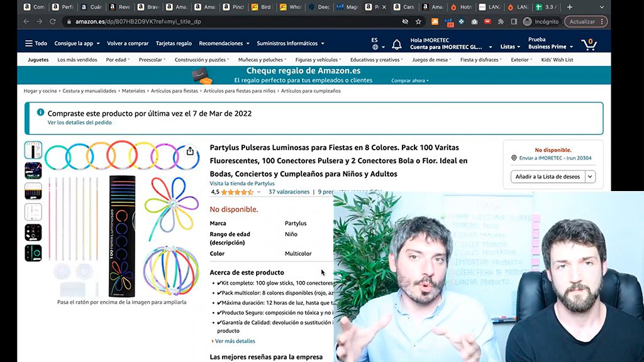Open Ver los detalles del pedido link
644x362 pixels.
[x=80, y=123]
